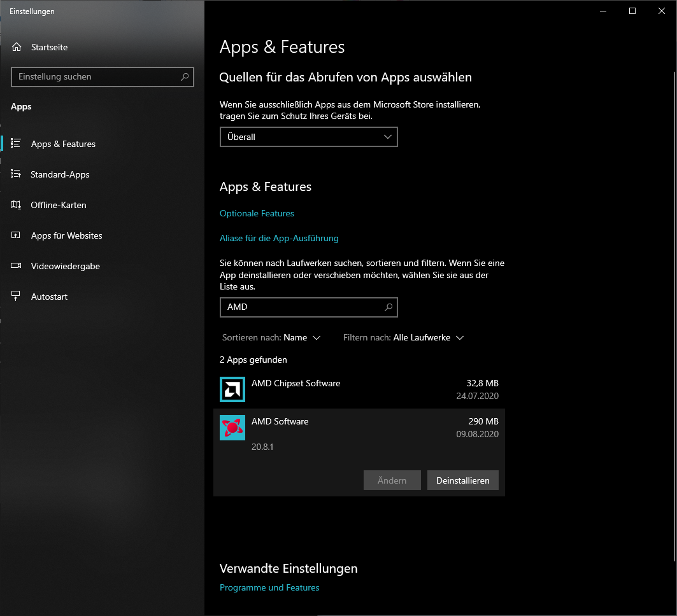Screen dimensions: 677x616
Task: Go to Standard-Apps settings
Action: click(x=60, y=175)
